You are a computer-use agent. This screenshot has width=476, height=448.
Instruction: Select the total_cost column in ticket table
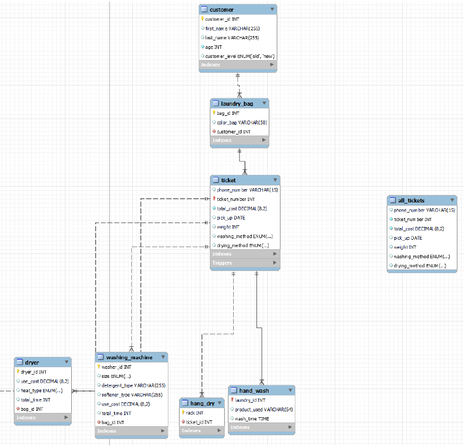(242, 208)
